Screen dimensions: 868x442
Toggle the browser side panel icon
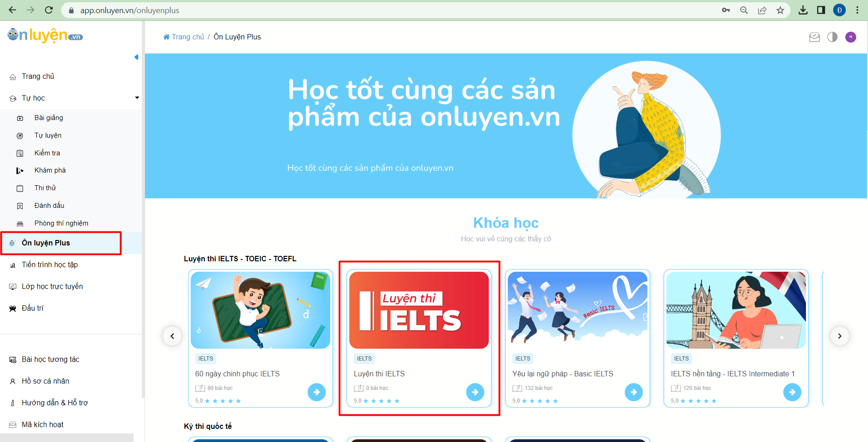pyautogui.click(x=821, y=10)
